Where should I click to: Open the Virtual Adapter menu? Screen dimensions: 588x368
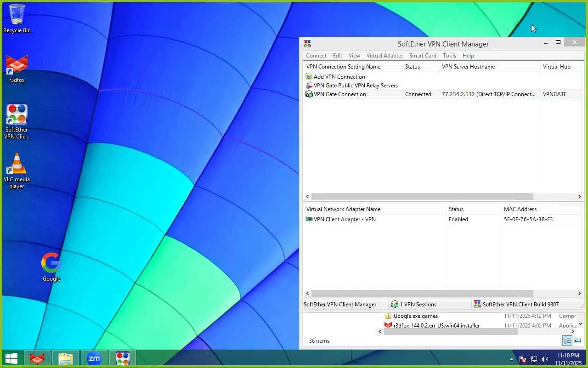(384, 56)
